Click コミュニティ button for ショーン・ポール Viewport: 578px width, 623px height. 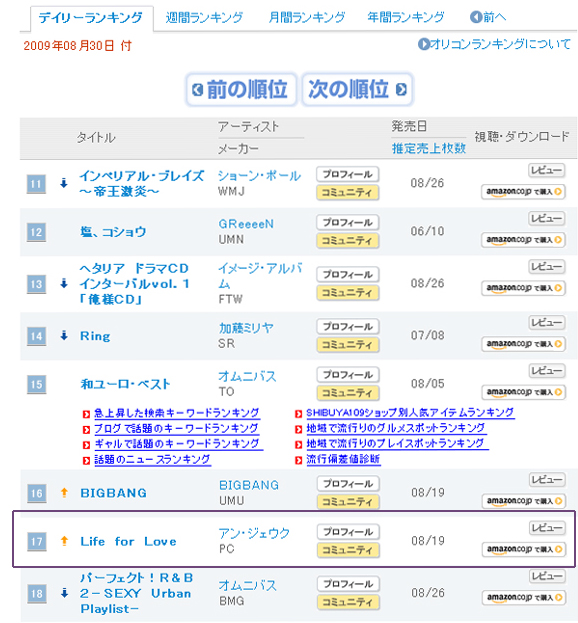[x=348, y=193]
